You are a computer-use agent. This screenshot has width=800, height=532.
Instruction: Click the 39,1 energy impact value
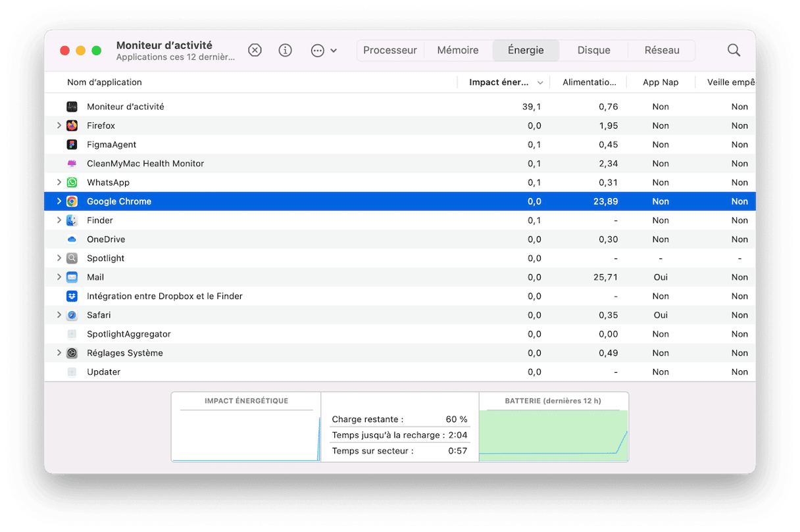coord(532,107)
